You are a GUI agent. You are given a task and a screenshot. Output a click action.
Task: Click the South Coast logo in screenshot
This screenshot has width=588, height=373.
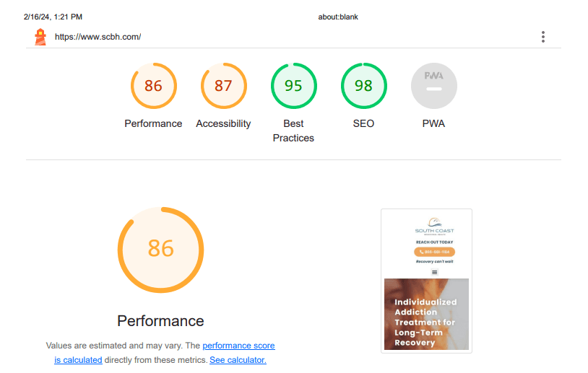coord(434,227)
